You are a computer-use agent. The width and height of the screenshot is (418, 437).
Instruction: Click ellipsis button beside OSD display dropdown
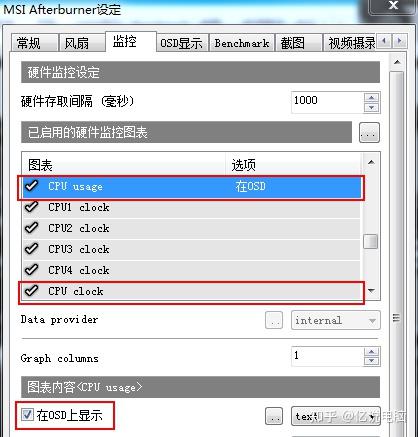[274, 416]
